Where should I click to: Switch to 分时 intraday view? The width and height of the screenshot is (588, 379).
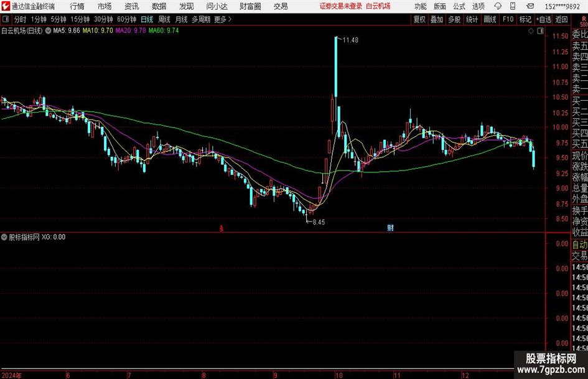click(x=21, y=19)
